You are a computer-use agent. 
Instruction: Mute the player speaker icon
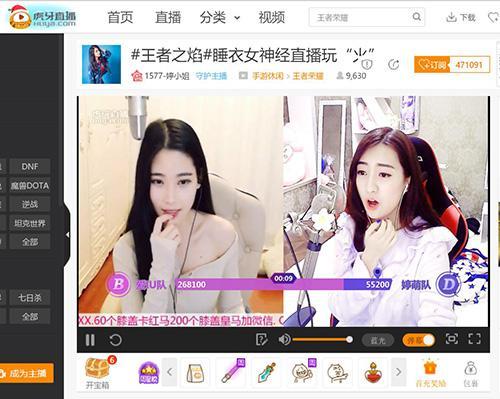[284, 340]
